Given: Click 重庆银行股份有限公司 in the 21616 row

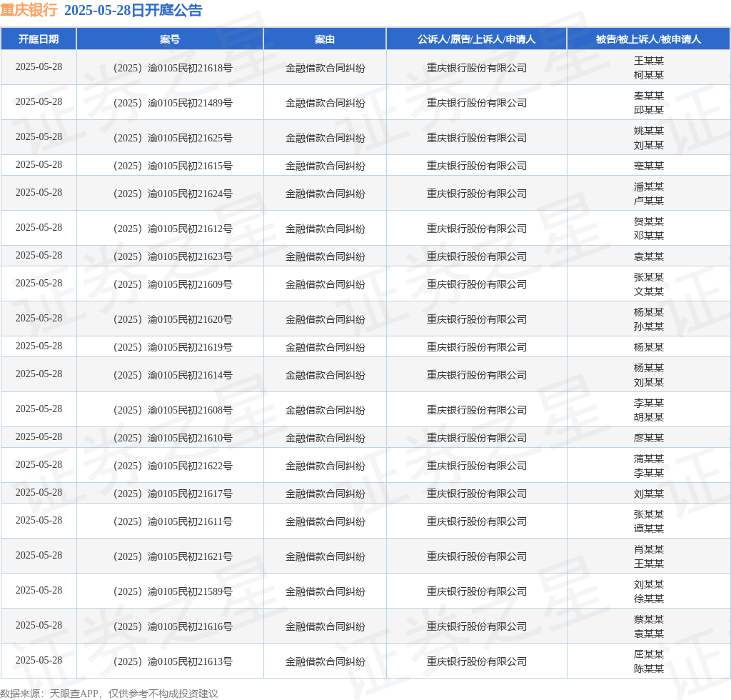Looking at the screenshot, I should (x=476, y=626).
